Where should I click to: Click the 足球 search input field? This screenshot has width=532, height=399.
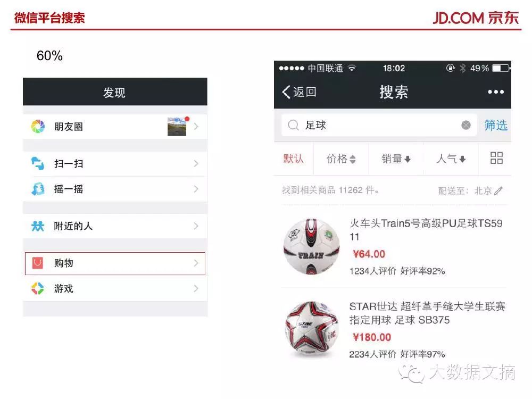379,125
